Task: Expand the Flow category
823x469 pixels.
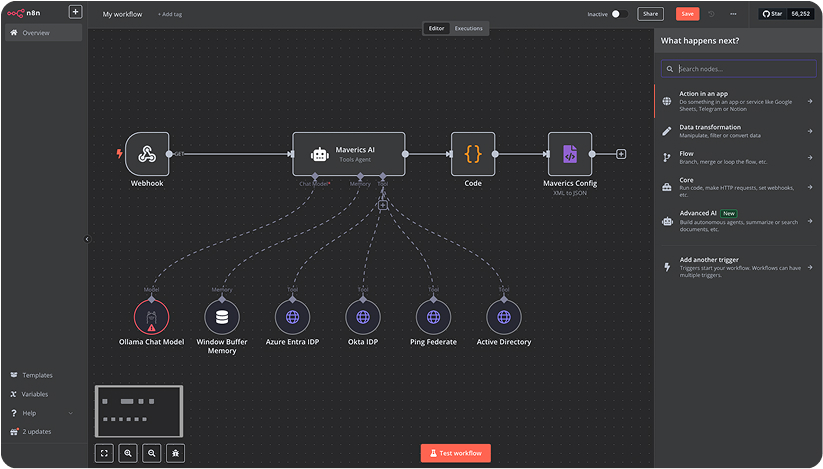Action: click(737, 157)
